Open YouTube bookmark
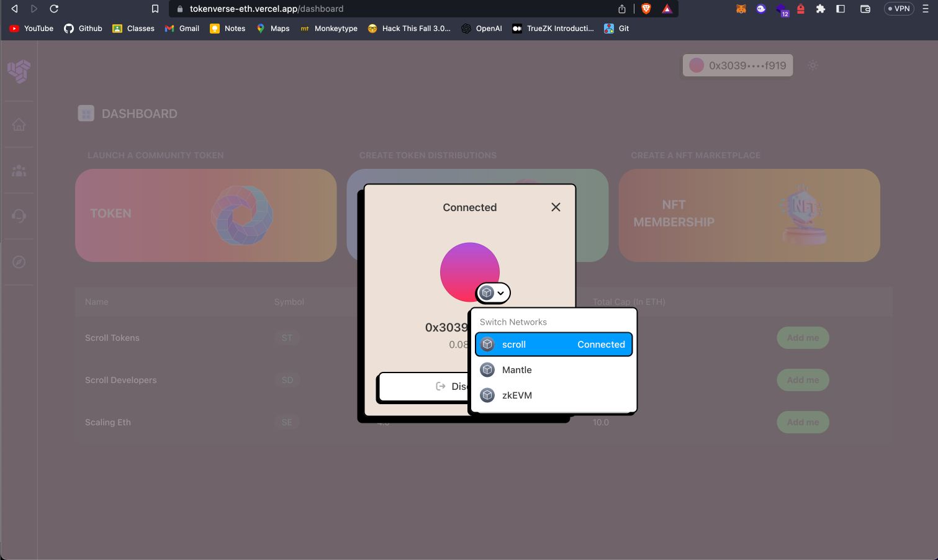 point(32,29)
